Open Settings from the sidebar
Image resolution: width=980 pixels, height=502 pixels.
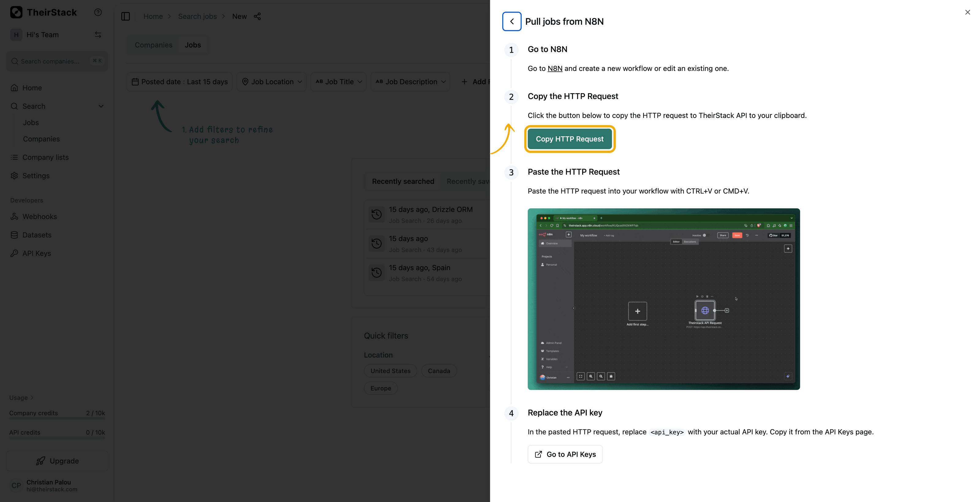click(x=36, y=175)
